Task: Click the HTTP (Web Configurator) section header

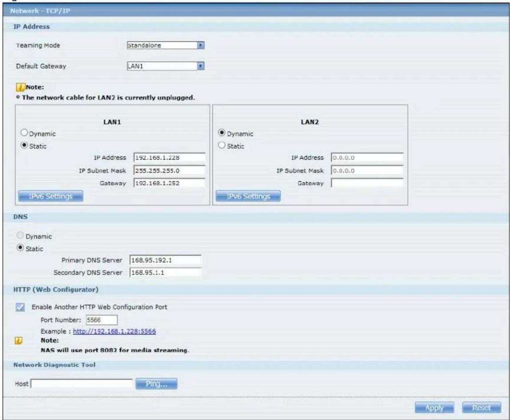Action: (56, 289)
